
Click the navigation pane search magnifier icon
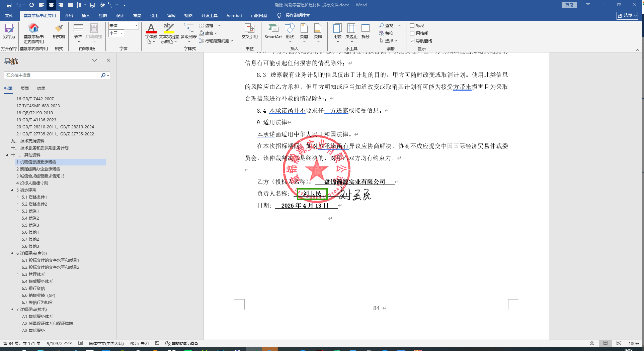(x=103, y=75)
